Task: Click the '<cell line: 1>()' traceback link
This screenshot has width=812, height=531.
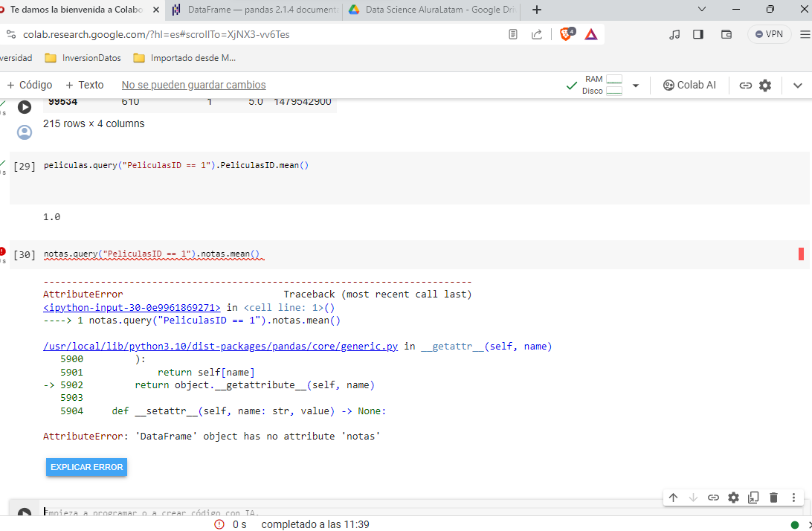Action: 289,308
